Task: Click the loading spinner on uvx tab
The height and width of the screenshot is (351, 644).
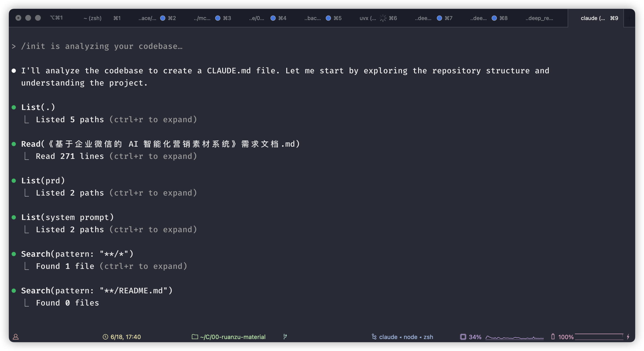Action: 383,18
